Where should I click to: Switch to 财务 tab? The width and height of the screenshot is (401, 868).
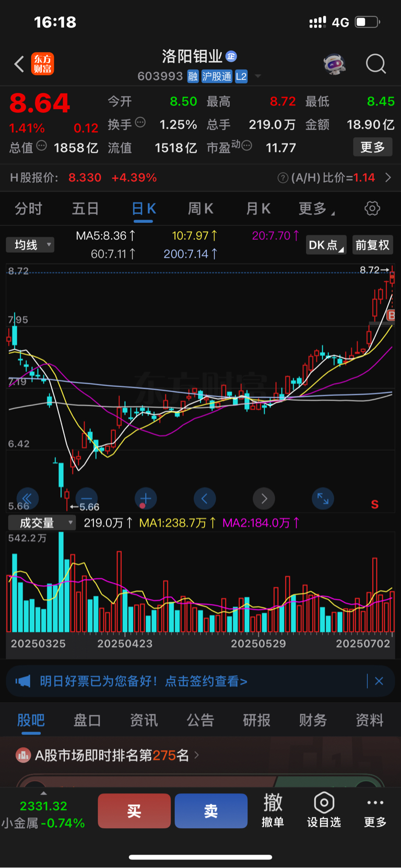click(313, 720)
